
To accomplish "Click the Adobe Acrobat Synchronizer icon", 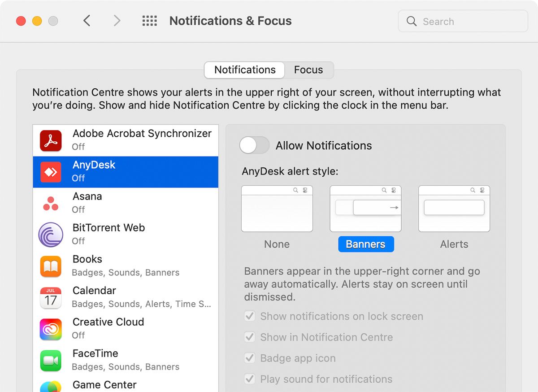I will 51,140.
